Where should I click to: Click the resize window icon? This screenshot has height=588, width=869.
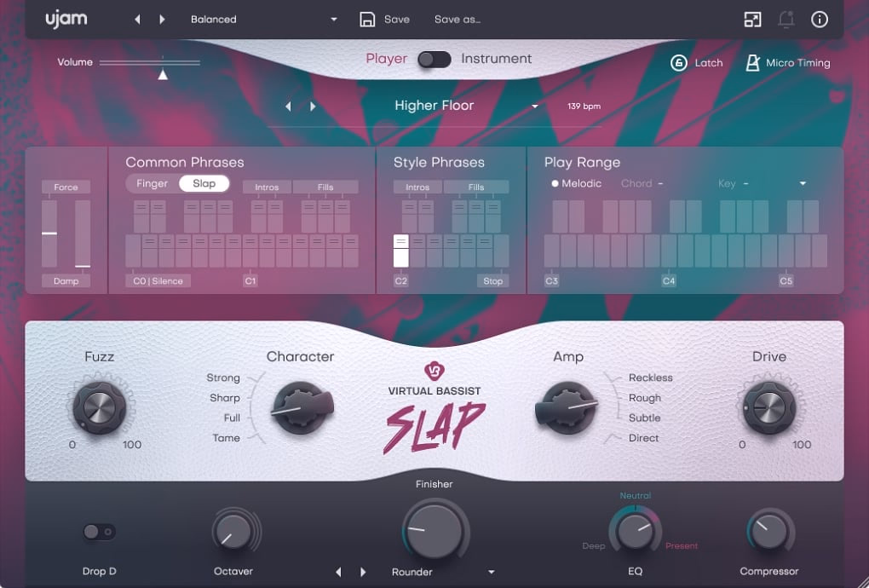click(752, 20)
